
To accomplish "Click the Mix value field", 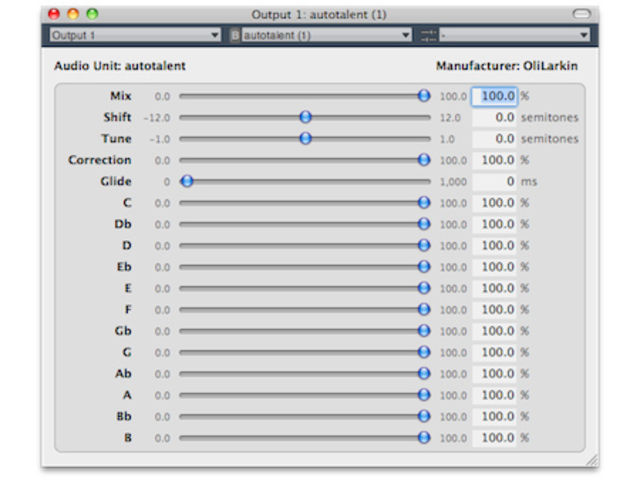I will 494,96.
